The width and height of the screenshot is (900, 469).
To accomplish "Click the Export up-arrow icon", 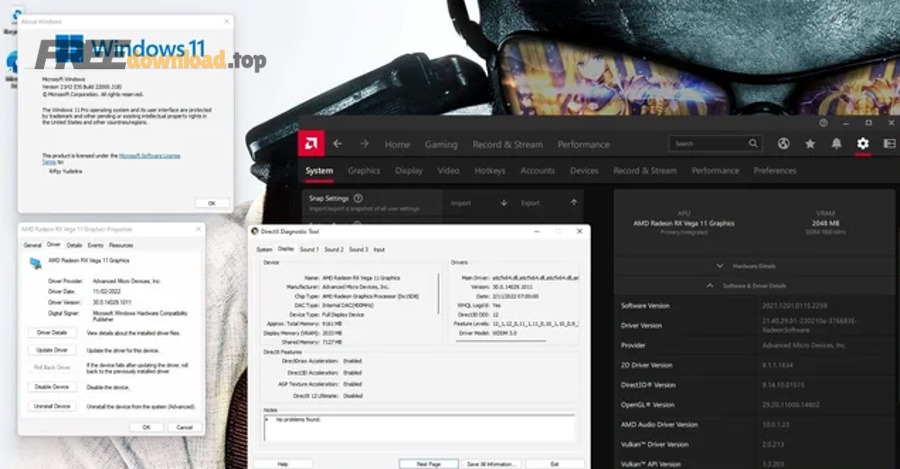I will point(573,203).
